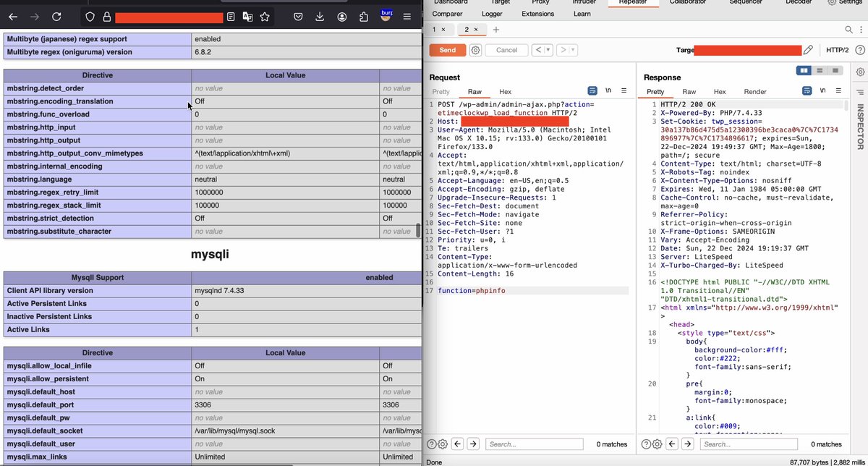Switch Response view to Hex
The width and height of the screenshot is (868, 466).
pos(720,92)
